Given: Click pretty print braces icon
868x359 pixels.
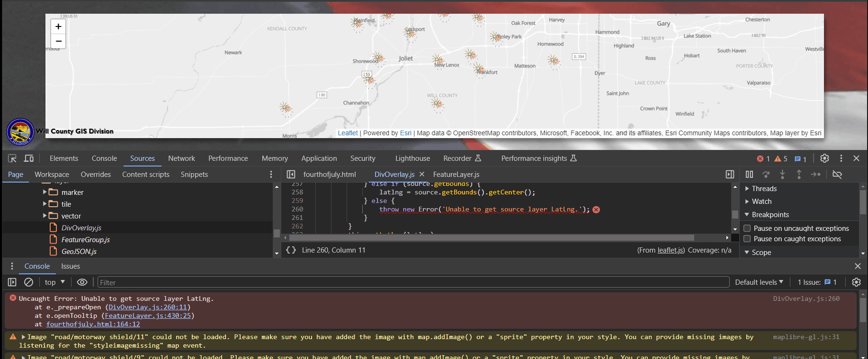Looking at the screenshot, I should pos(291,250).
